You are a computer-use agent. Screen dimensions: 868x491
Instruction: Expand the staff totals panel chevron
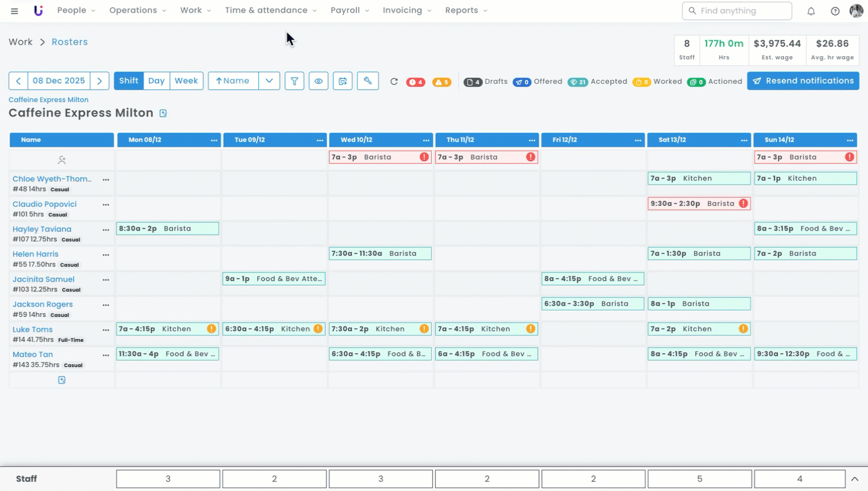(x=854, y=479)
